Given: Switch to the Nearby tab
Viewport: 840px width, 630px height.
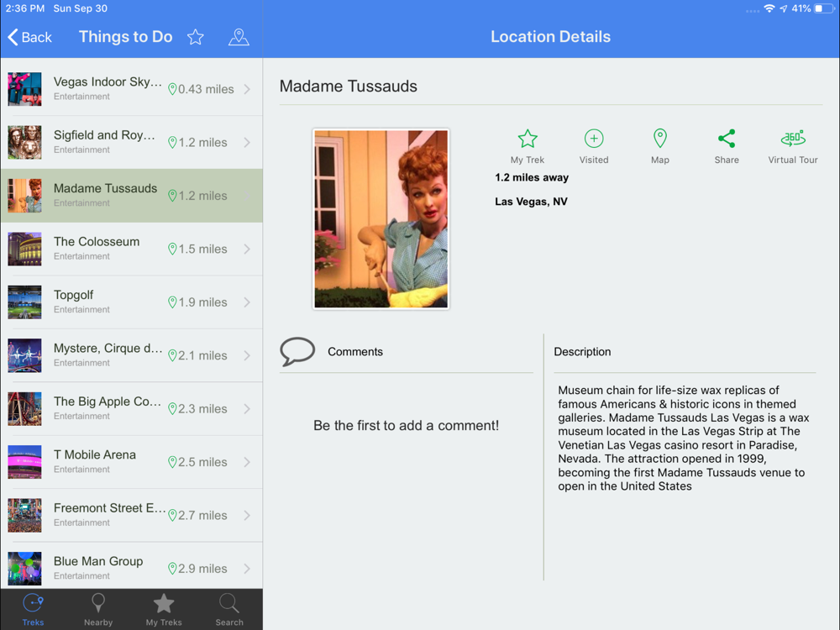Looking at the screenshot, I should [98, 610].
